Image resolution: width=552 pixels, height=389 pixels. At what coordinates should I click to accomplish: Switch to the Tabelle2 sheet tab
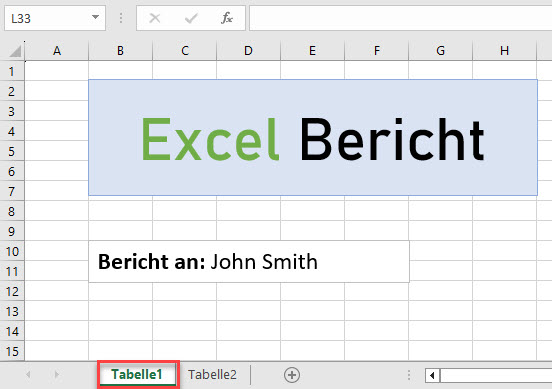[x=212, y=375]
